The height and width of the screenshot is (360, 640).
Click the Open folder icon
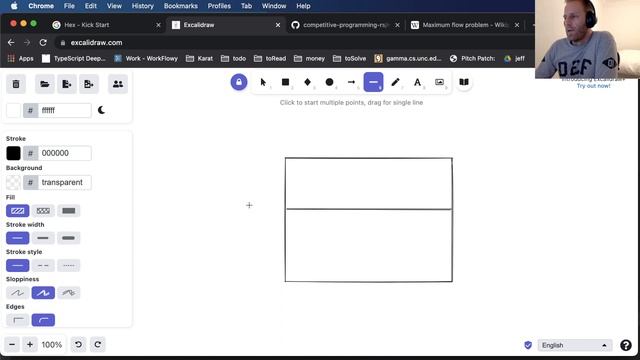pyautogui.click(x=45, y=84)
